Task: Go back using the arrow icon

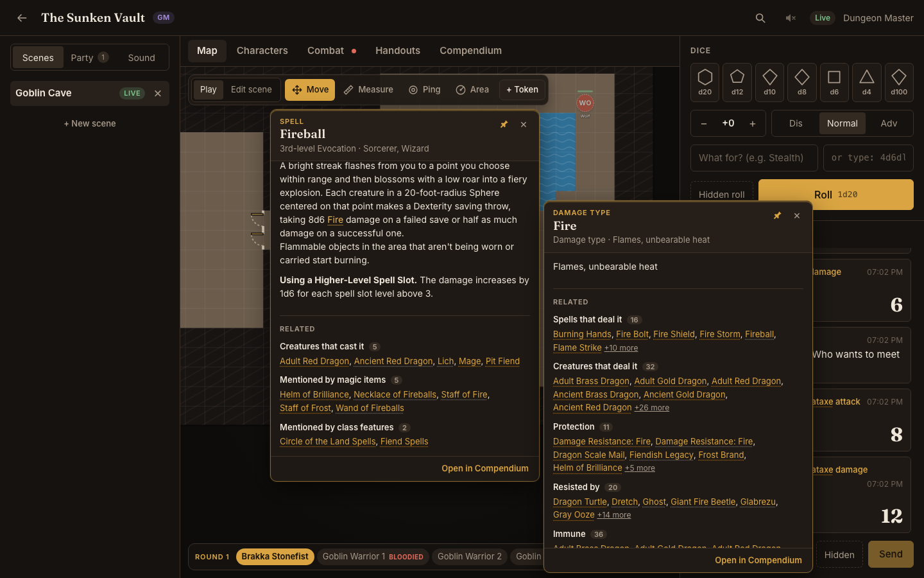Action: [22, 18]
